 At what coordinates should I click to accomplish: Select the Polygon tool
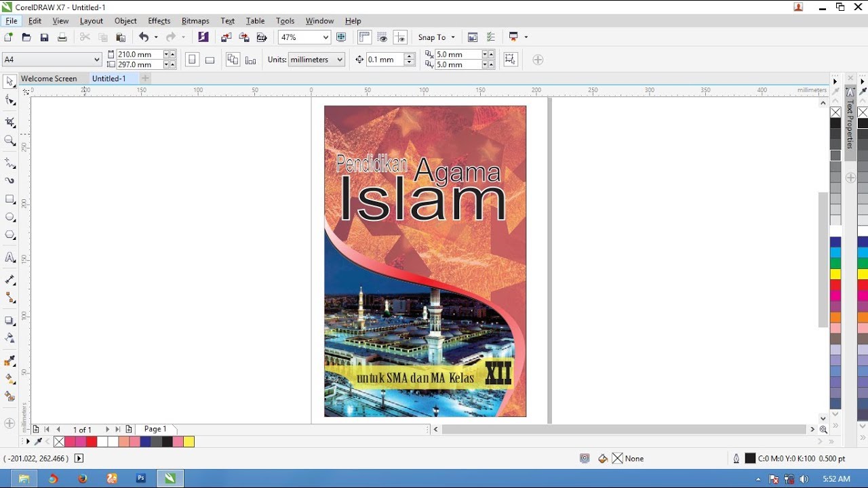(10, 235)
